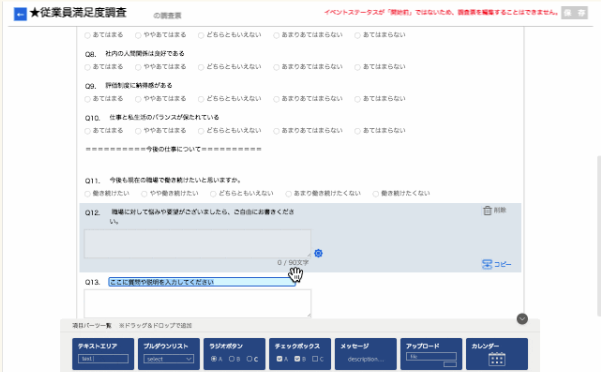Choose 働き続けたくない for Q11
This screenshot has height=372, width=601.
376,194
